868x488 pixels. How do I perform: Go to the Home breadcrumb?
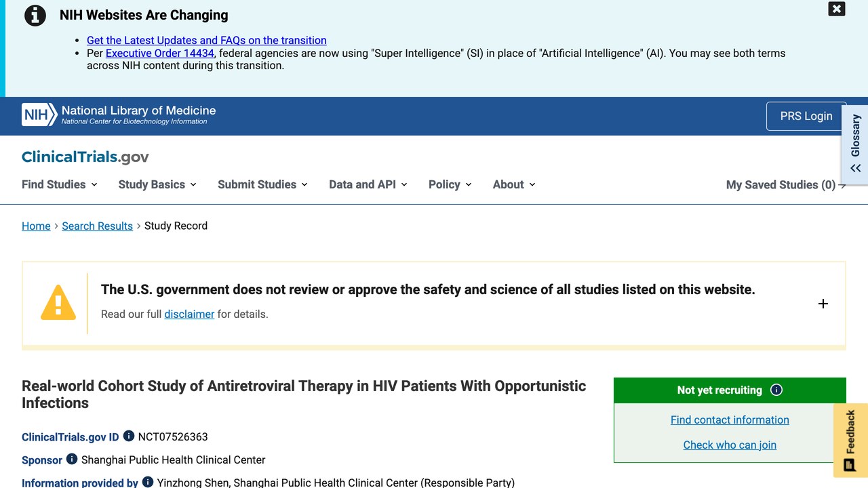coord(36,226)
